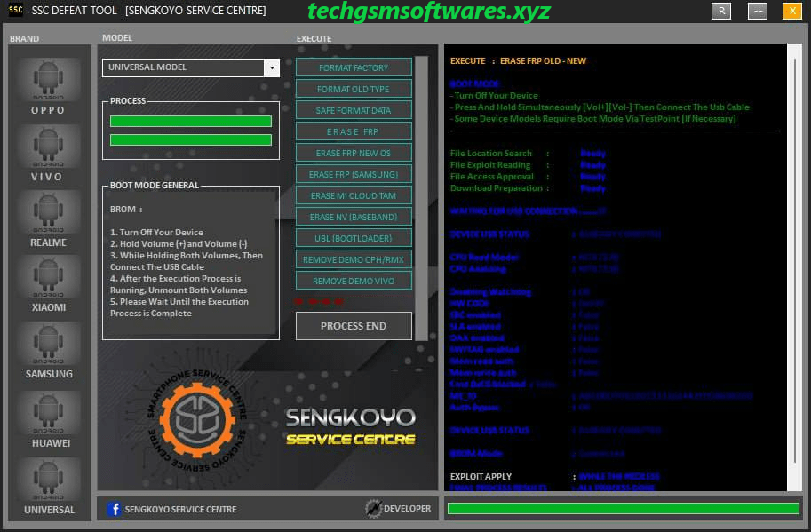The height and width of the screenshot is (532, 811).
Task: Click the DEVELOPER gear icon
Action: point(372,509)
